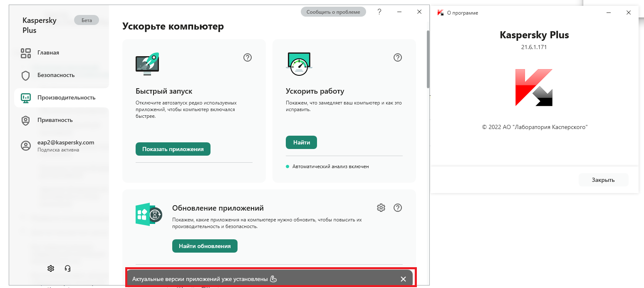Open the Главная section icon

point(26,53)
